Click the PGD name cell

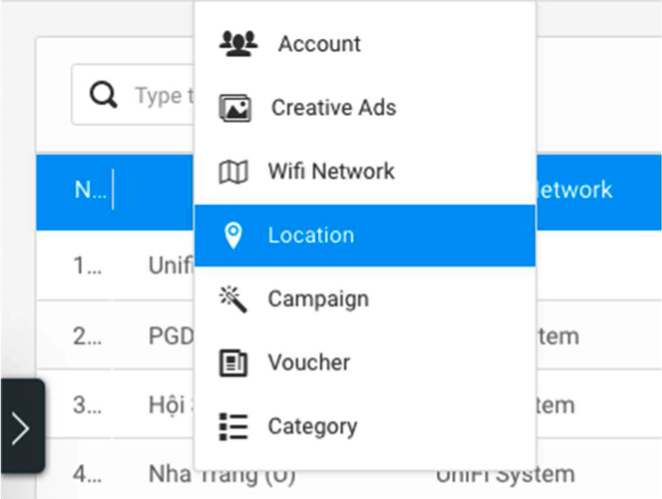(171, 336)
